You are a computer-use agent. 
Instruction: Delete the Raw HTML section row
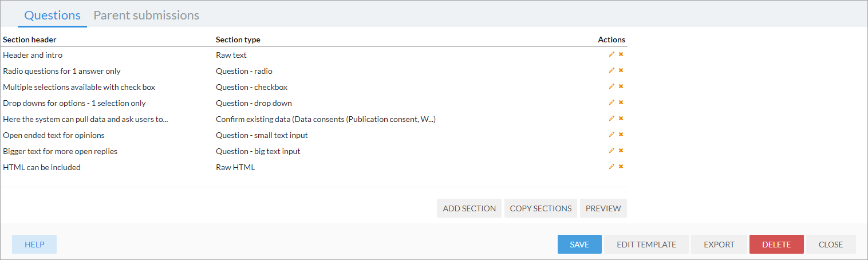tap(621, 167)
